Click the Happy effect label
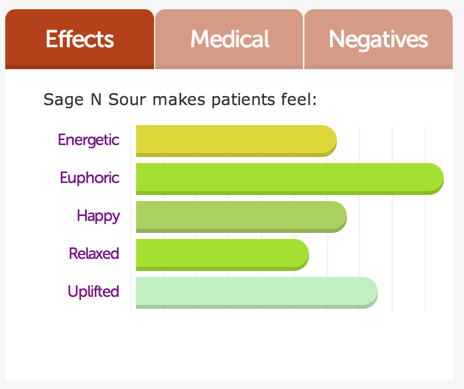This screenshot has width=464, height=389. [98, 216]
